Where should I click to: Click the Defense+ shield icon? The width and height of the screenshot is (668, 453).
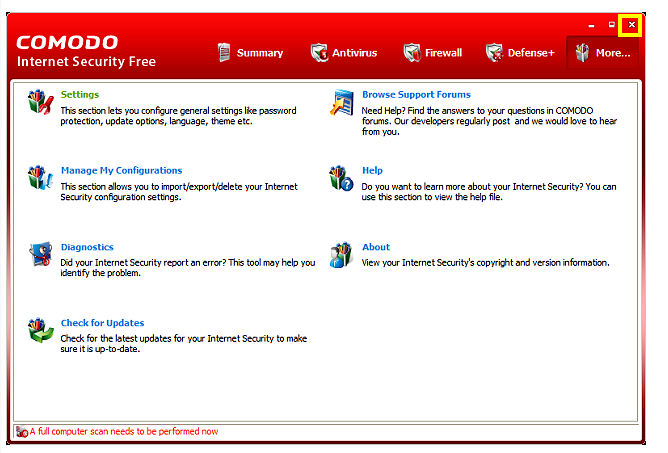[494, 53]
